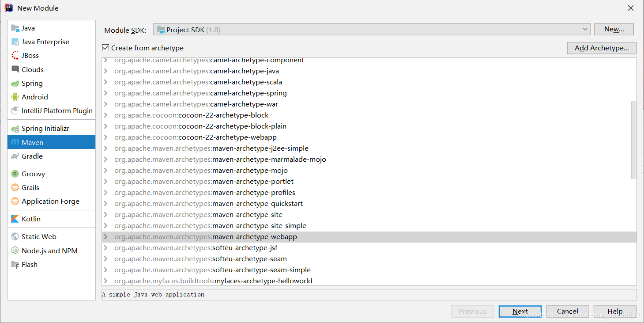Select camel-archetype-spring archetype
Viewport: 644px width, 323px height.
[x=369, y=93]
